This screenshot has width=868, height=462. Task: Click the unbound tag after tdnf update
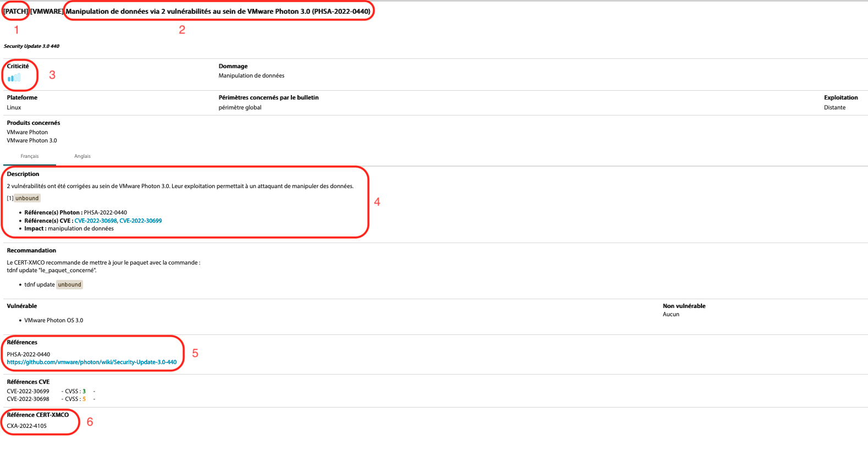point(70,284)
